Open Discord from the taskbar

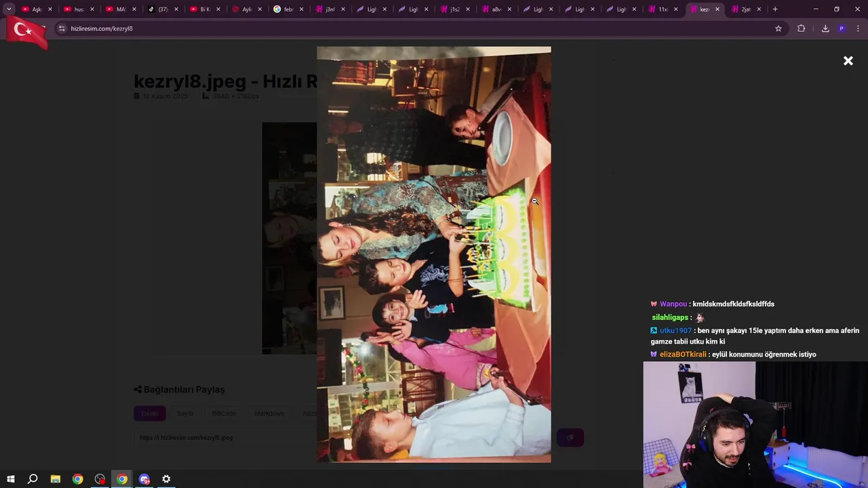coord(144,479)
